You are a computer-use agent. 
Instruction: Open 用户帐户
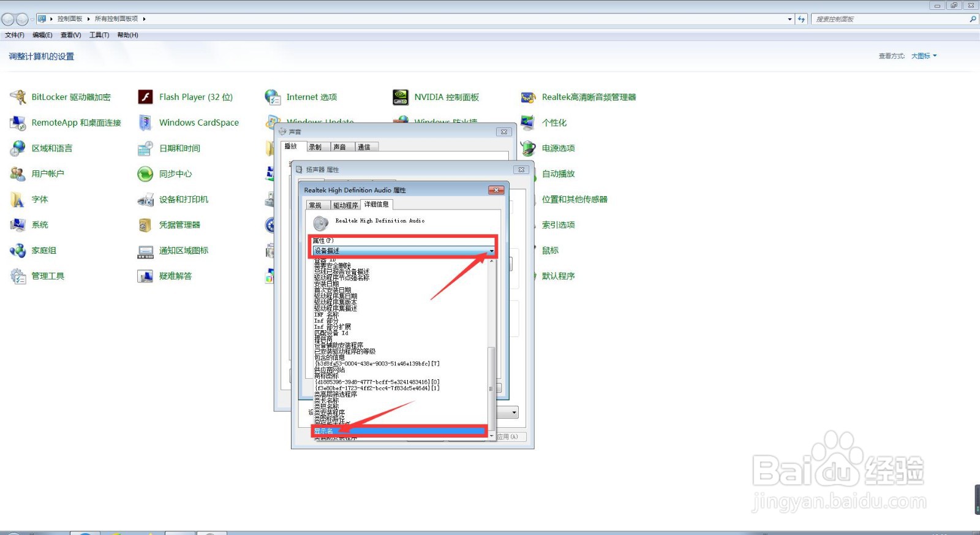click(x=37, y=174)
